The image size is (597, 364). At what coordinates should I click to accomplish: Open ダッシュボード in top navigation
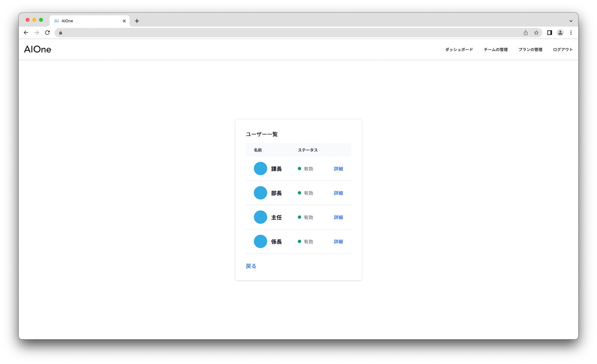pyautogui.click(x=459, y=50)
